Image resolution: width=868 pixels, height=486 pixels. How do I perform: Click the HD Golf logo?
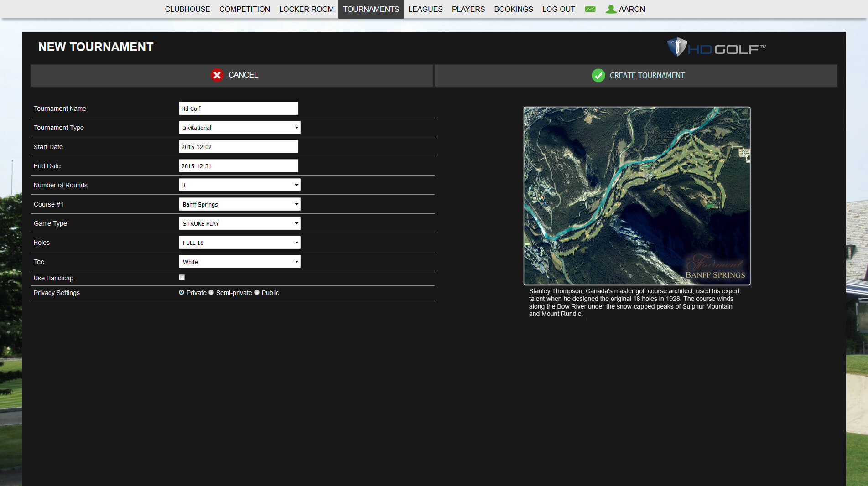(717, 47)
